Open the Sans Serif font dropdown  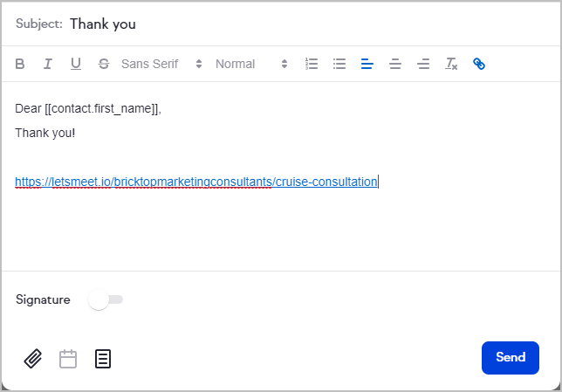coord(161,64)
